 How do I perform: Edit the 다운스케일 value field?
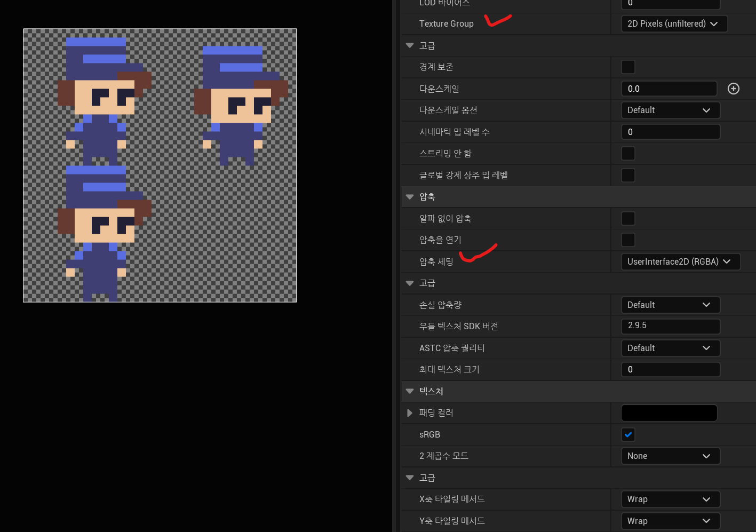click(670, 89)
